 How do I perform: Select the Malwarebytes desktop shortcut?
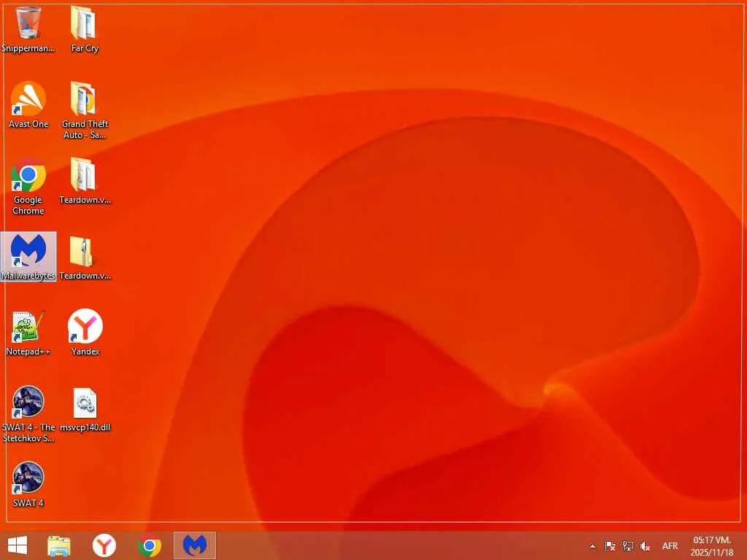pos(28,257)
